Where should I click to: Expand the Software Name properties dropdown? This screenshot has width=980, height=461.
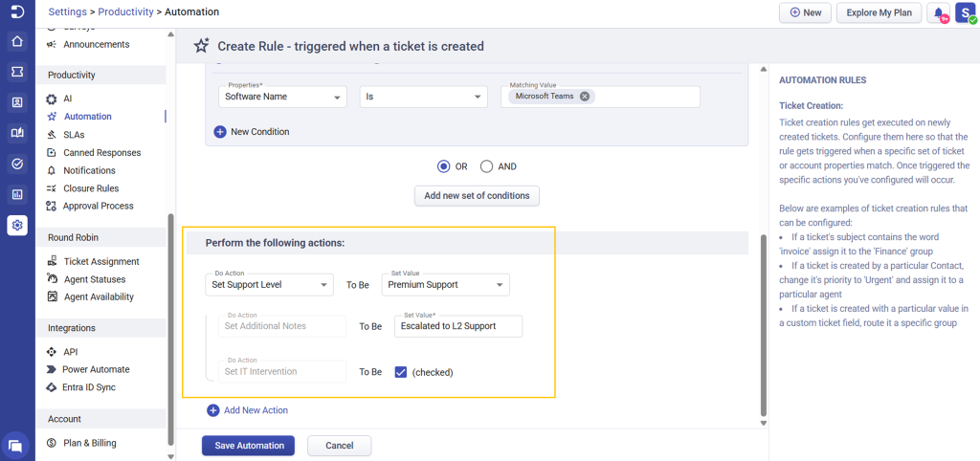pos(282,97)
